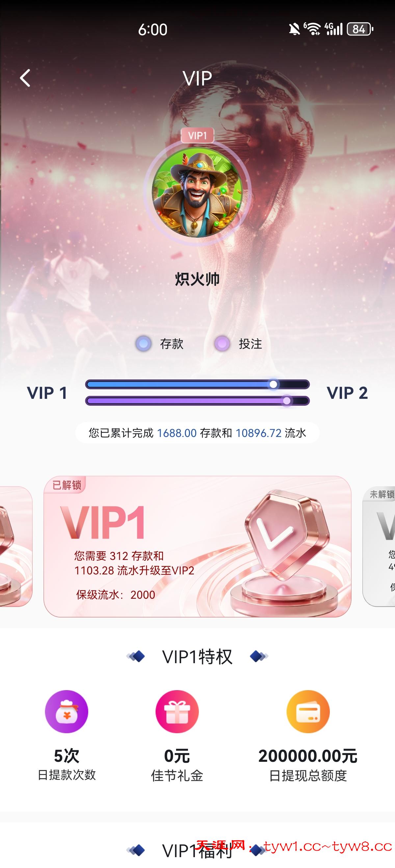Open the unlocked VIP1 level card

(x=197, y=546)
